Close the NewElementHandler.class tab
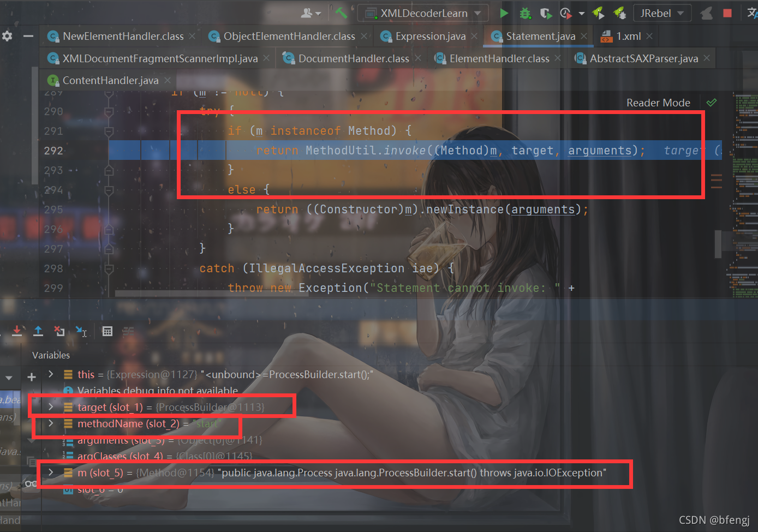Viewport: 758px width, 532px height. click(192, 36)
